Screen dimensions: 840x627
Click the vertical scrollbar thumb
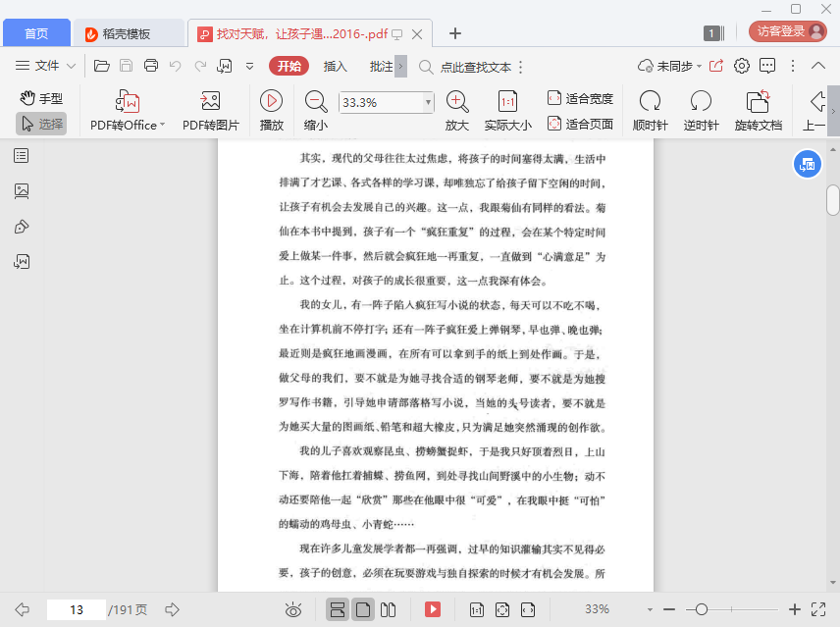tap(832, 200)
